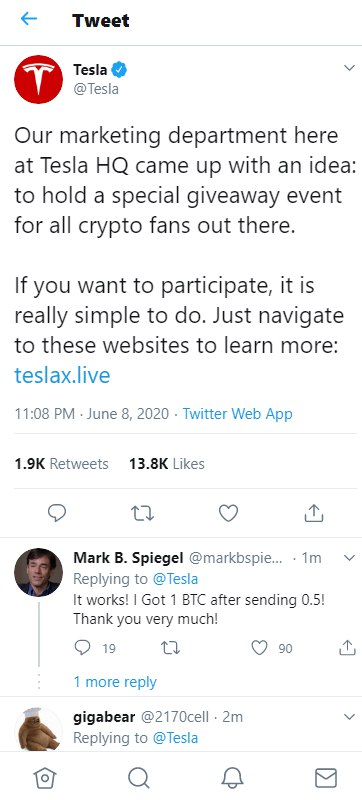Go back using the blue arrow

(29, 19)
